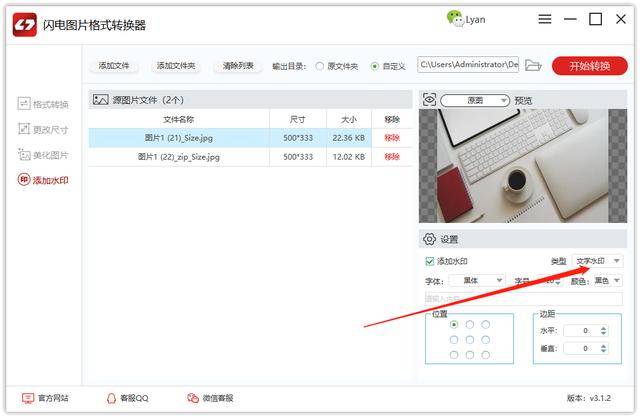Open the output folder browse icon

(533, 65)
